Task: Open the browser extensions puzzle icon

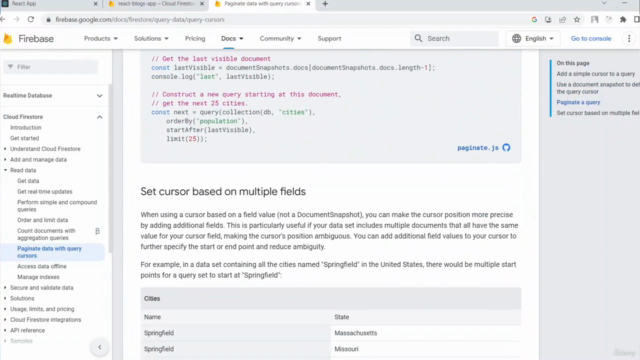Action: pos(623,20)
